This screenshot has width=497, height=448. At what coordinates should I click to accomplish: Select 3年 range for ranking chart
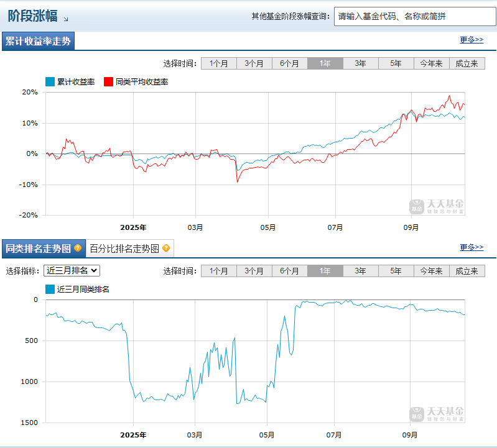pyautogui.click(x=361, y=271)
